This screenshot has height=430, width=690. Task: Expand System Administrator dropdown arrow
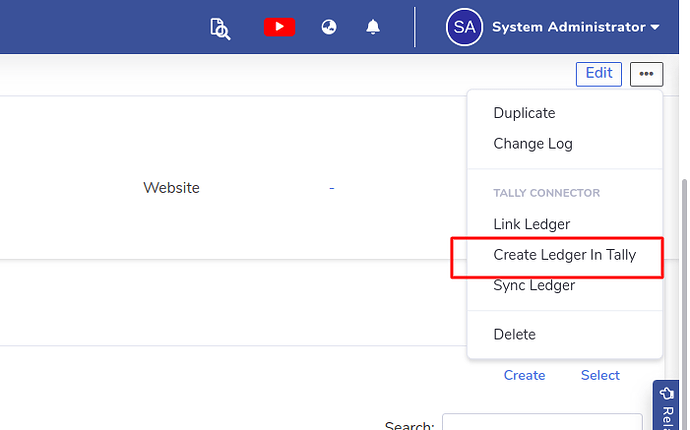click(x=655, y=27)
